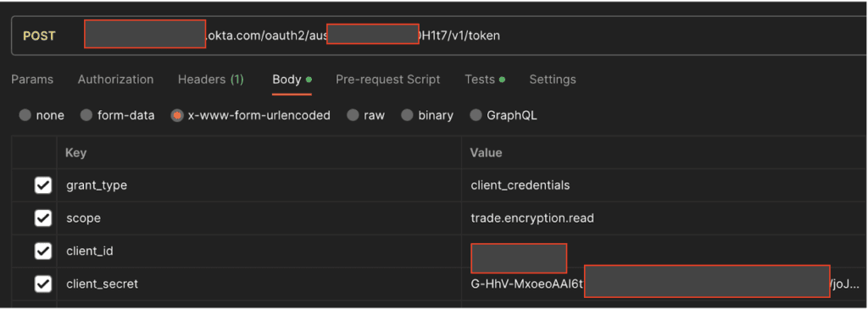Open the Body tab
This screenshot has height=309, width=868.
click(292, 80)
